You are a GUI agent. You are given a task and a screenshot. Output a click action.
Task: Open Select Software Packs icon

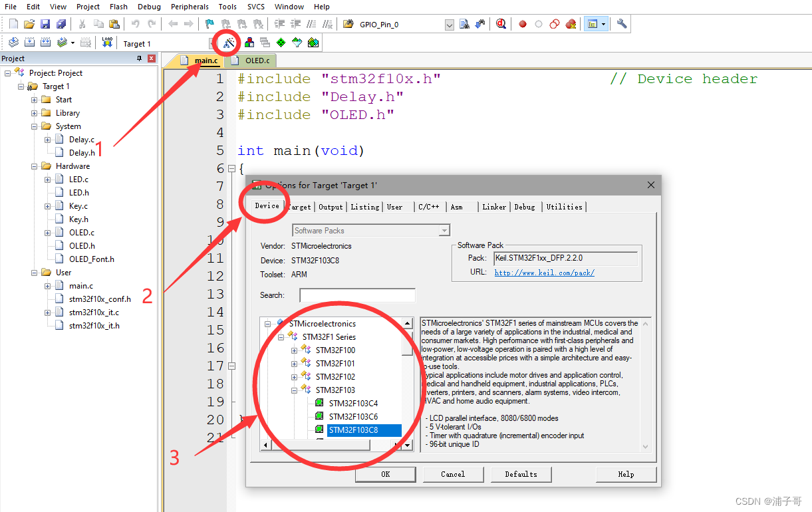297,43
